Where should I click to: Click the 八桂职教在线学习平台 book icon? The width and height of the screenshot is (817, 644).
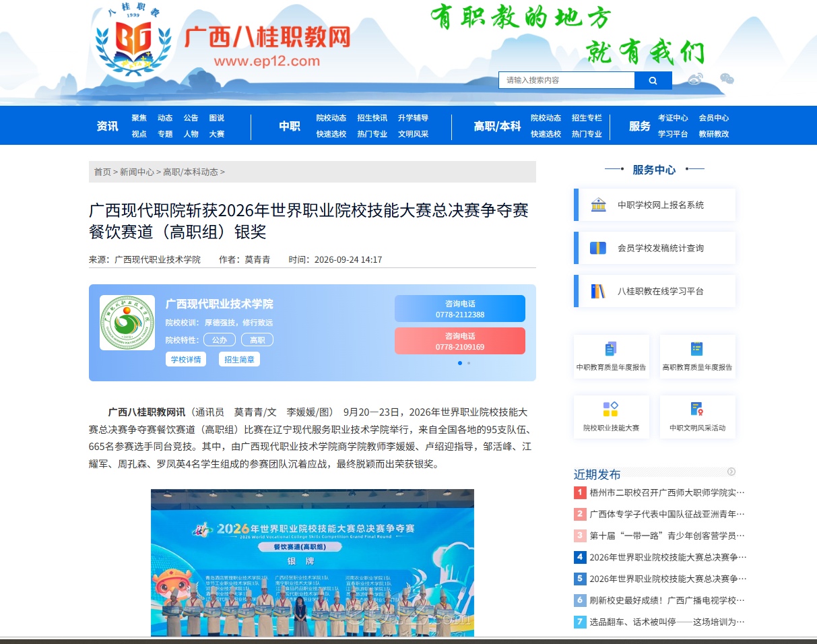[598, 291]
